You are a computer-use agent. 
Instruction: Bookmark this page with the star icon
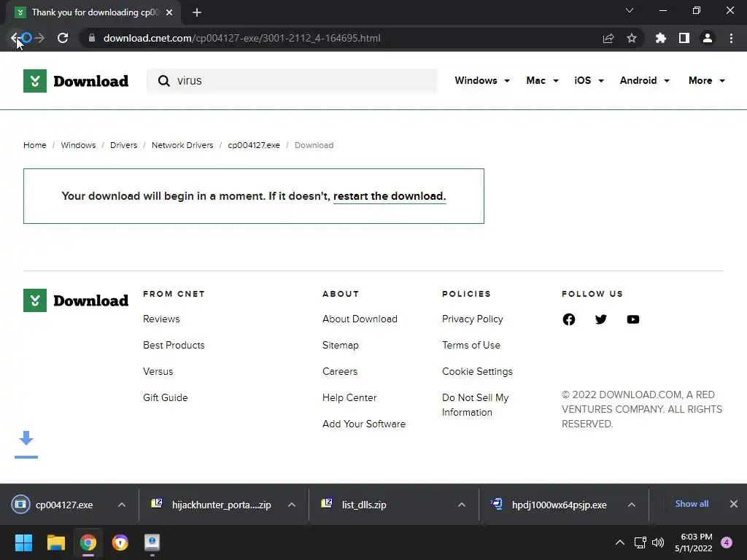pos(632,38)
